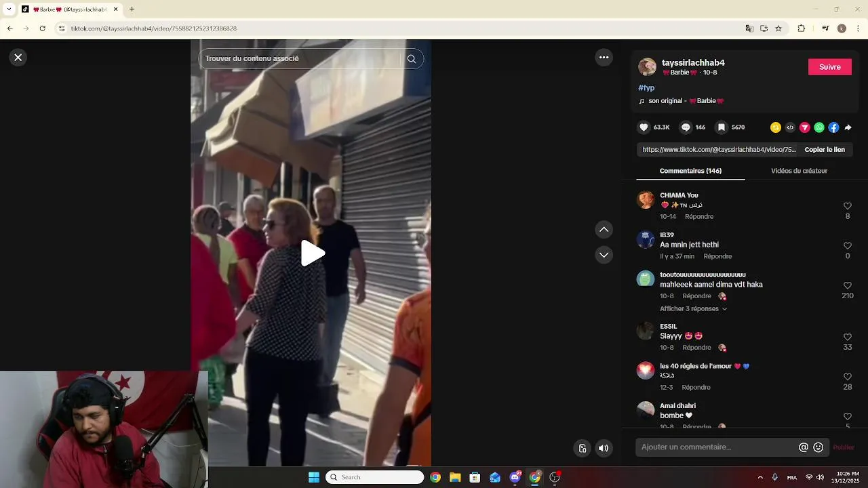Click the Publier button
The image size is (868, 488).
844,447
